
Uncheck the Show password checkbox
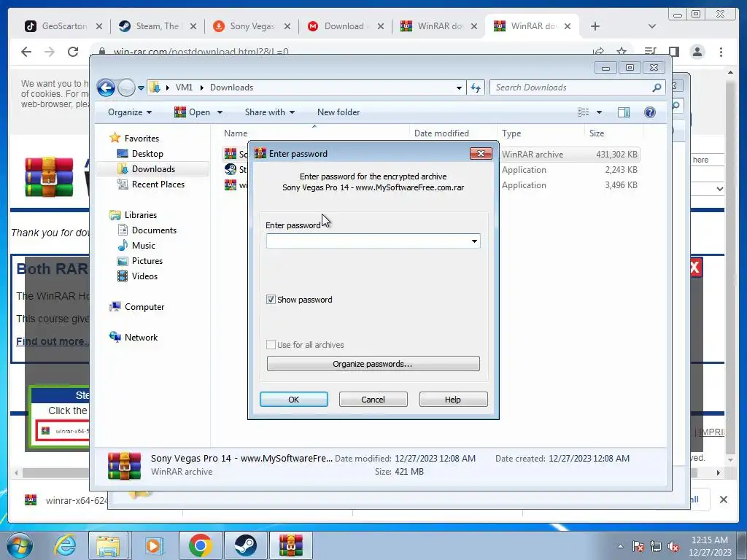pyautogui.click(x=271, y=300)
